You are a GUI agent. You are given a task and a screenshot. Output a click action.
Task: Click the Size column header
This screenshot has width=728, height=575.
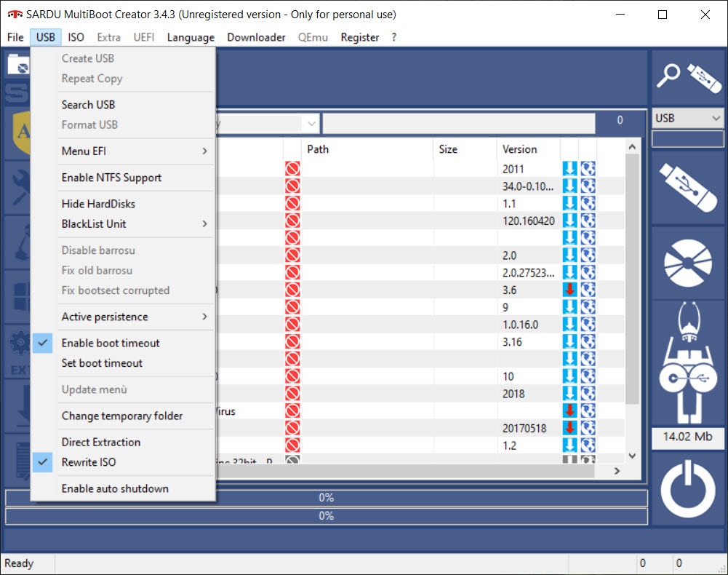point(465,149)
